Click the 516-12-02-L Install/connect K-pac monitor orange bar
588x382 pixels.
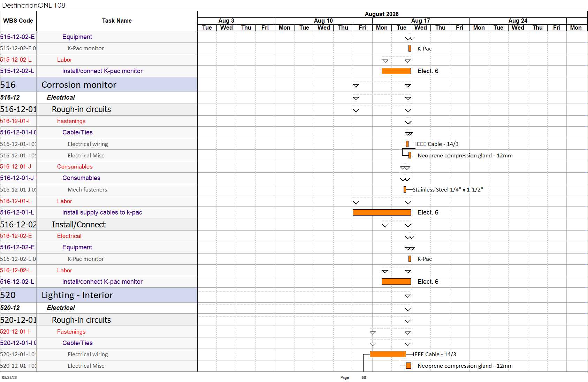[396, 281]
